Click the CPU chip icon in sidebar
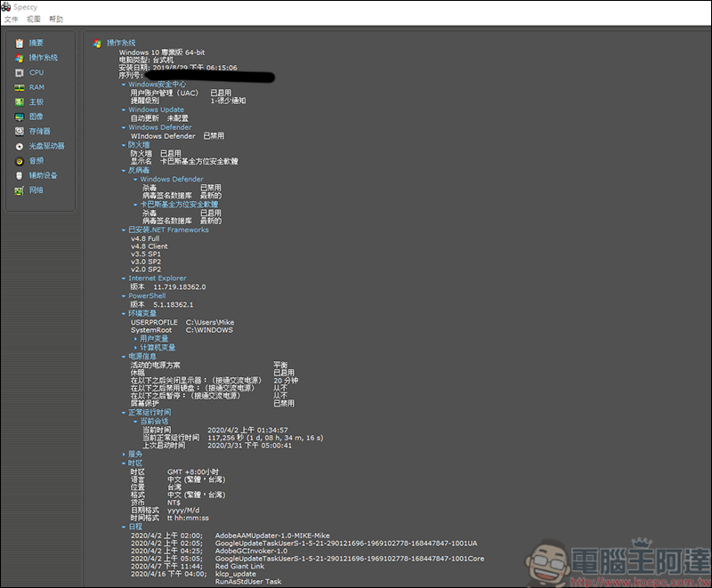This screenshot has height=588, width=712. pos(19,73)
